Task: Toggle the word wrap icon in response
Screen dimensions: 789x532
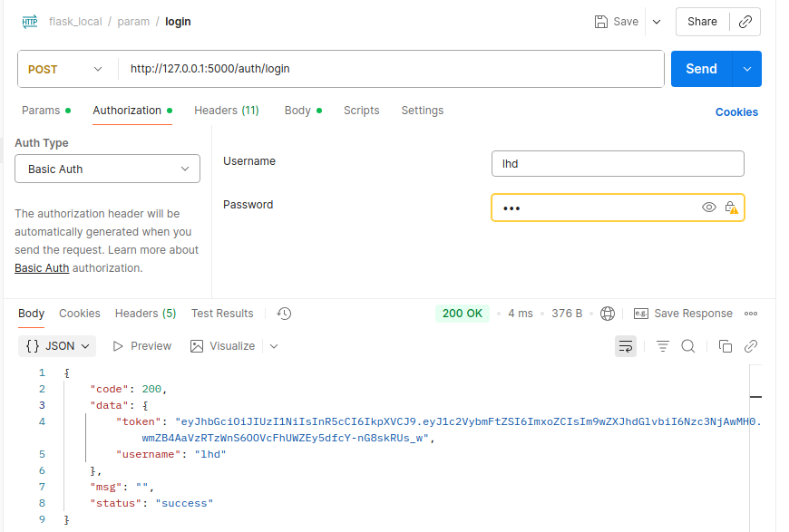Action: coord(626,346)
